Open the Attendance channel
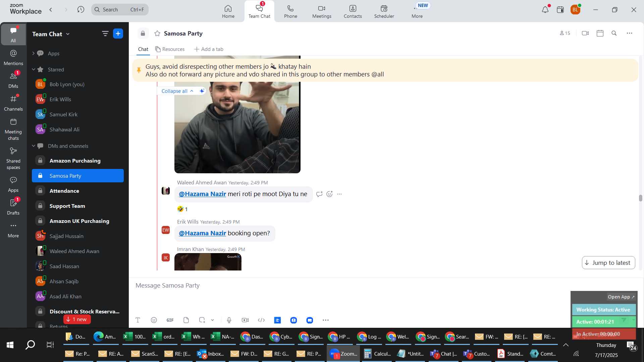644x362 pixels. click(78, 191)
